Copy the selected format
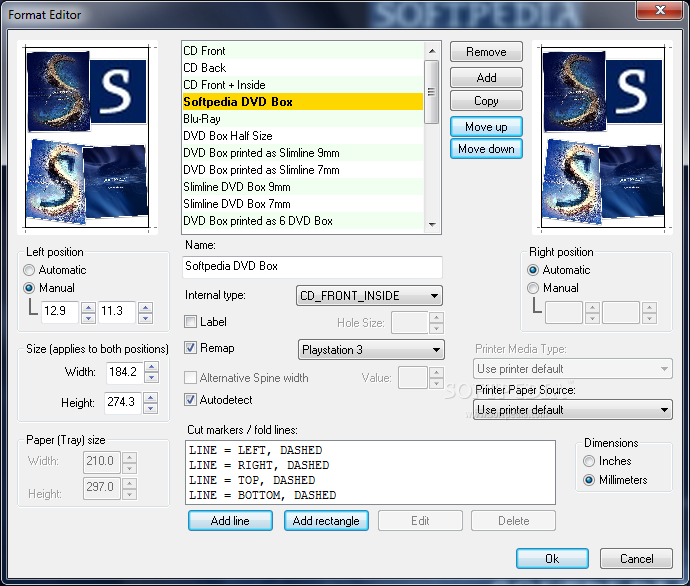 pos(486,101)
